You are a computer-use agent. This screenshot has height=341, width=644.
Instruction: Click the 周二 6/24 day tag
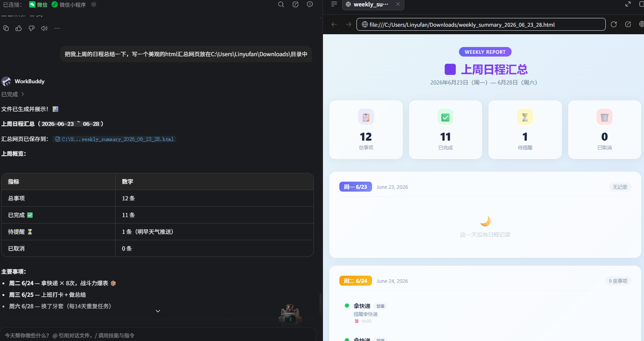[x=356, y=281]
